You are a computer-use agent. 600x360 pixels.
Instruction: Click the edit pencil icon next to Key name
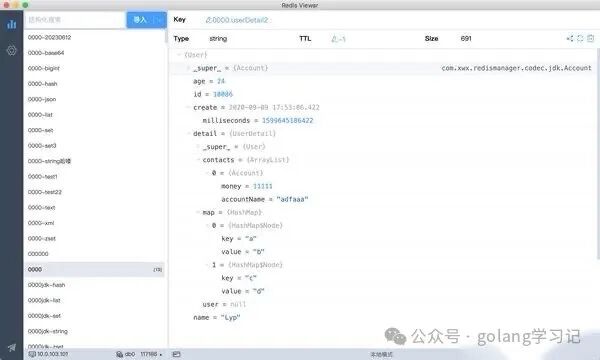209,20
